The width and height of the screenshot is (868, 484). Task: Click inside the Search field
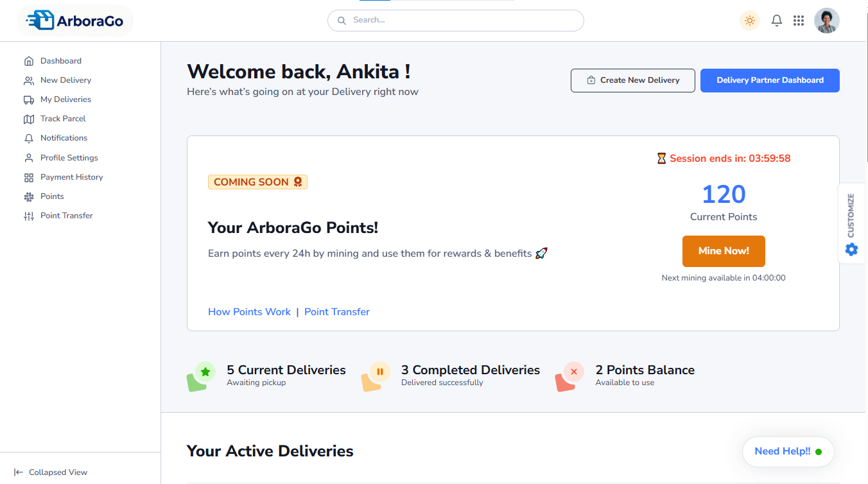pyautogui.click(x=456, y=21)
